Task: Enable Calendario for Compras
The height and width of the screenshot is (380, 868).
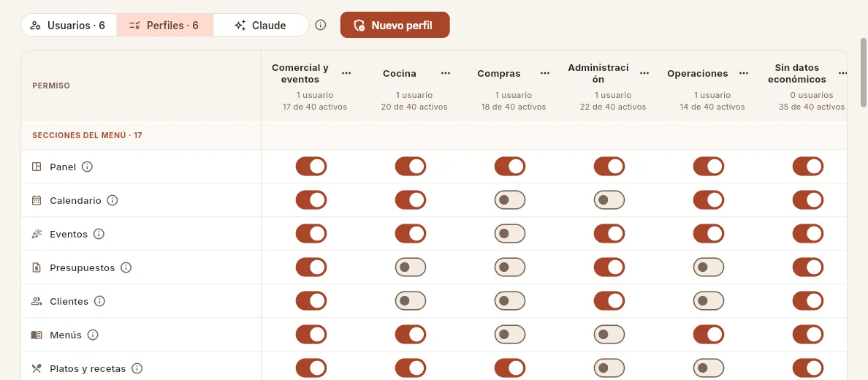Action: tap(510, 200)
